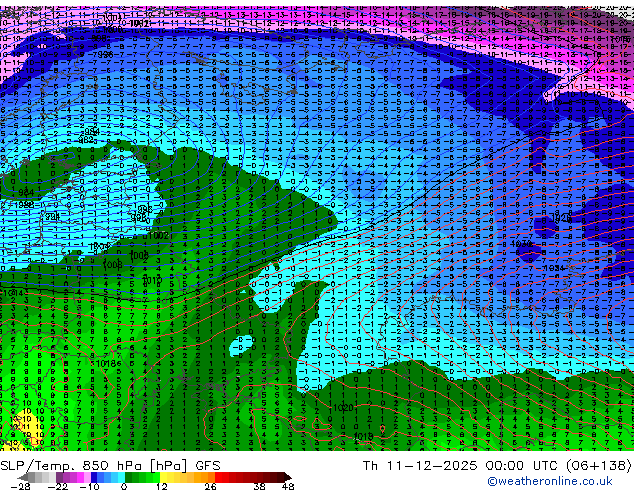Screen dimensions: 634x490
Task: Select the bright red swatch after 26 in the legend
Action: click(x=218, y=477)
